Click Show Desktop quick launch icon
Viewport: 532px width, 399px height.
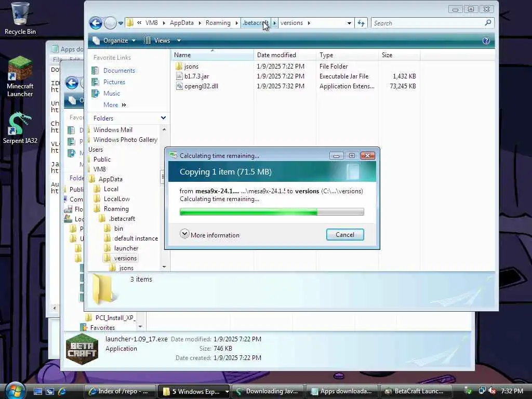click(x=37, y=392)
